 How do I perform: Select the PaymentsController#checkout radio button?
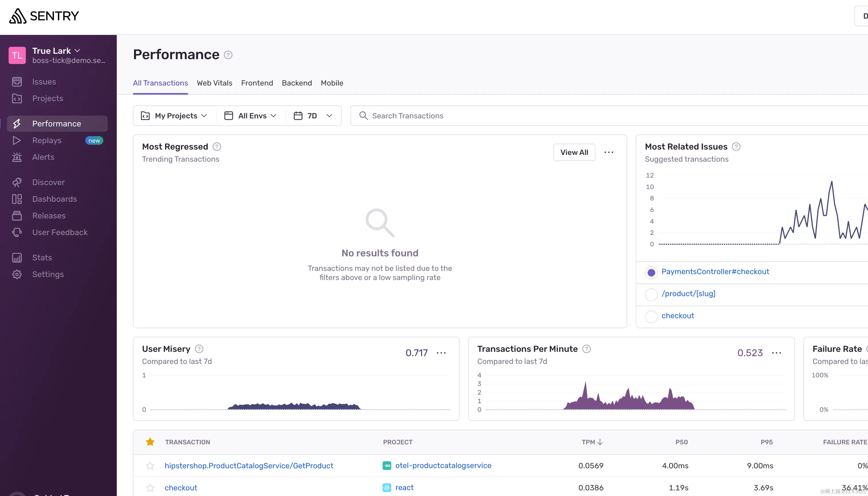(x=651, y=273)
